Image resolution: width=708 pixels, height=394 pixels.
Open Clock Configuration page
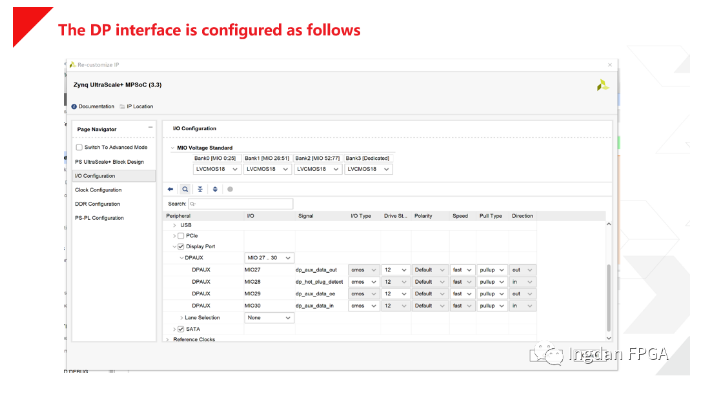tap(98, 190)
